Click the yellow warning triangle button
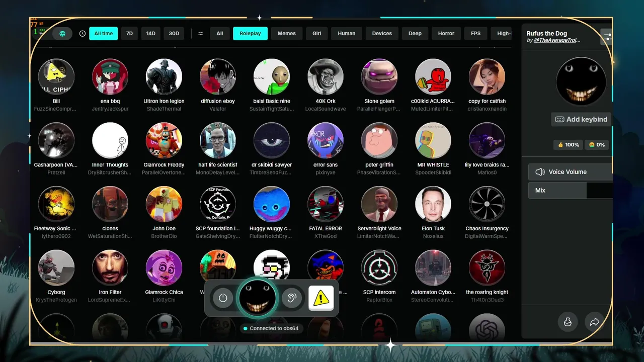 (x=321, y=298)
